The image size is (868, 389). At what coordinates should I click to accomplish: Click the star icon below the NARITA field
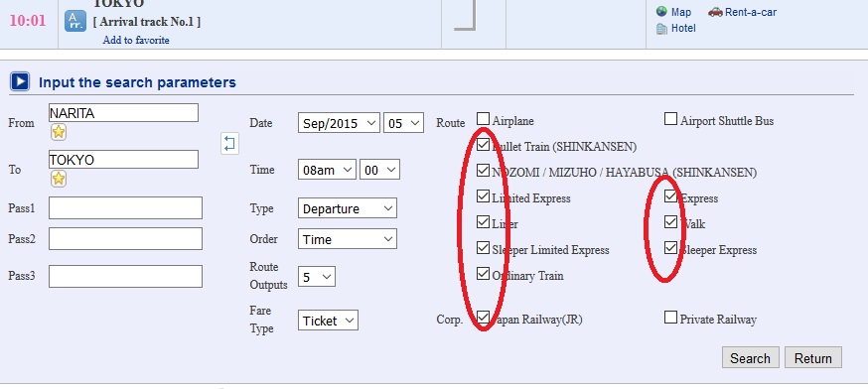pos(59,132)
